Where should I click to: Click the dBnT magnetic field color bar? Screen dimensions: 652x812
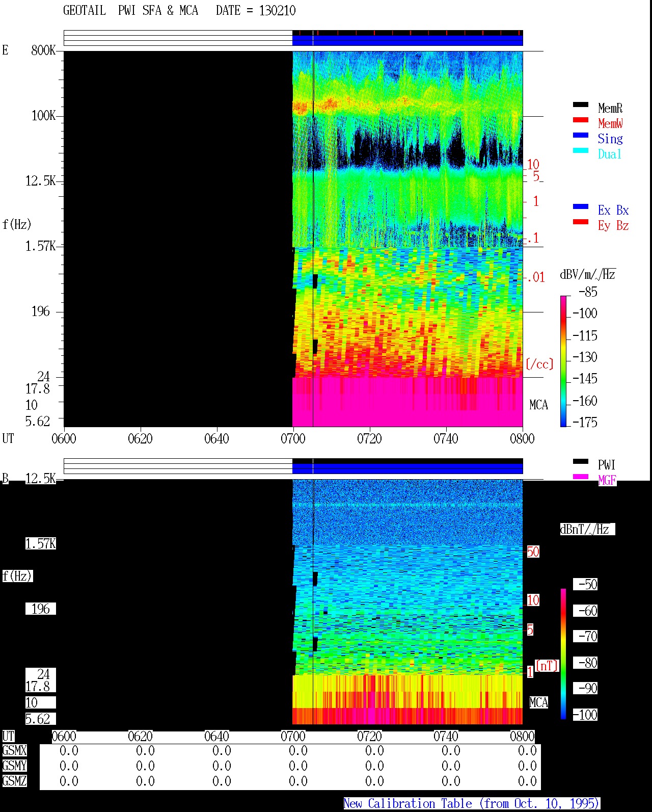563,654
